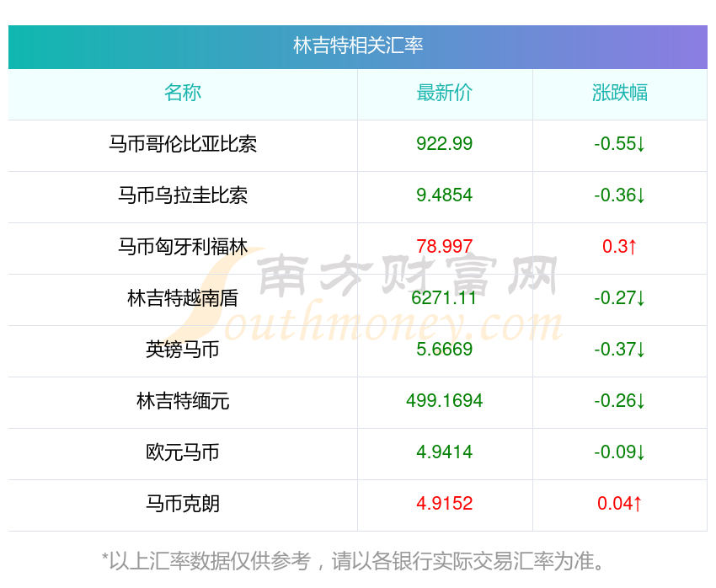The image size is (716, 588).
Task: Click the 欧元马币 row name
Action: 183,452
